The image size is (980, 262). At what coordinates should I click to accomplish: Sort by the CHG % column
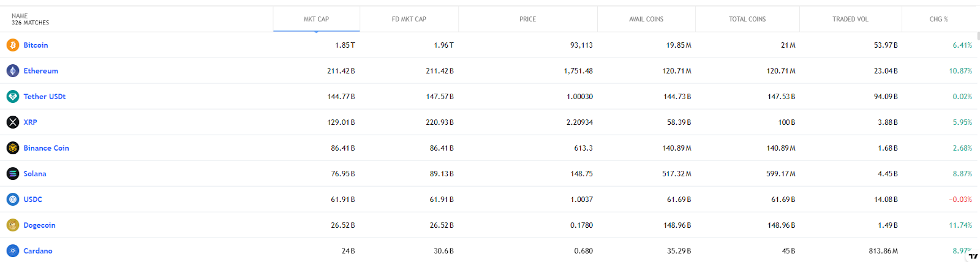938,19
